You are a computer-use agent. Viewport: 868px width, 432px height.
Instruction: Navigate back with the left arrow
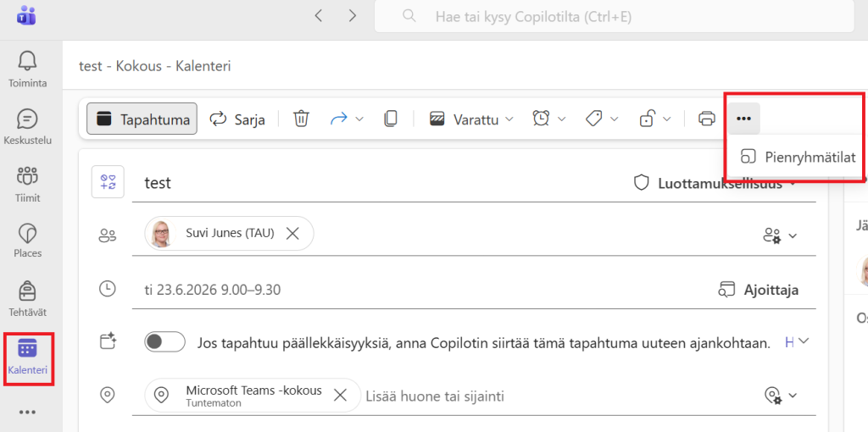318,15
